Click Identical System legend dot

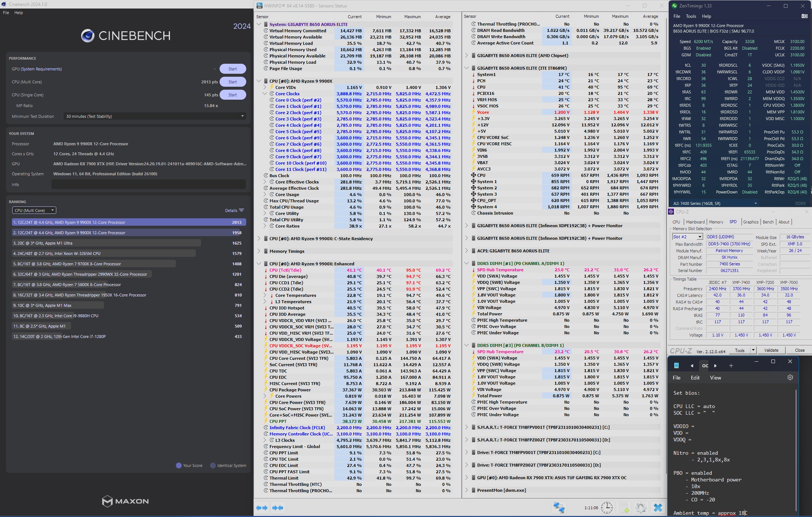[213, 465]
